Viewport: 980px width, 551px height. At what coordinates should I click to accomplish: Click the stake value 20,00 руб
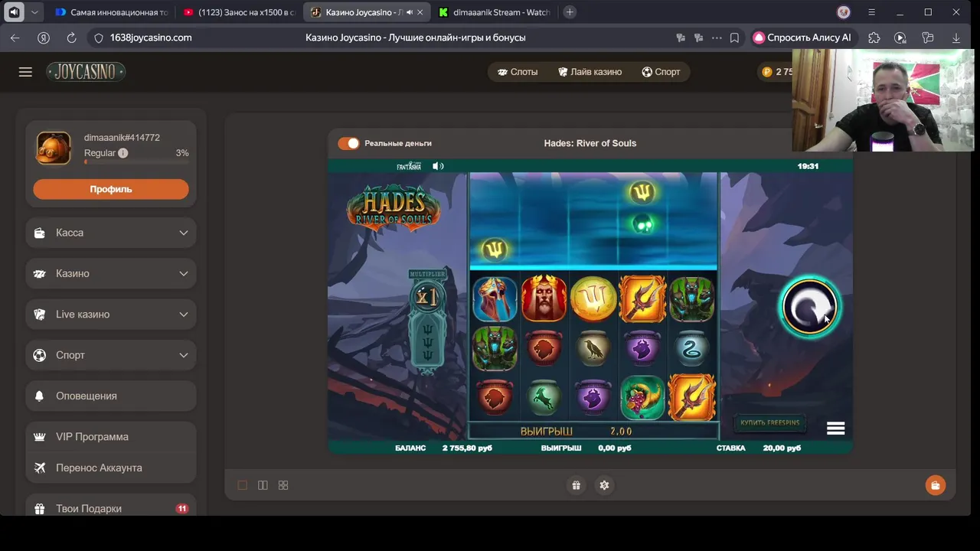[x=782, y=448]
